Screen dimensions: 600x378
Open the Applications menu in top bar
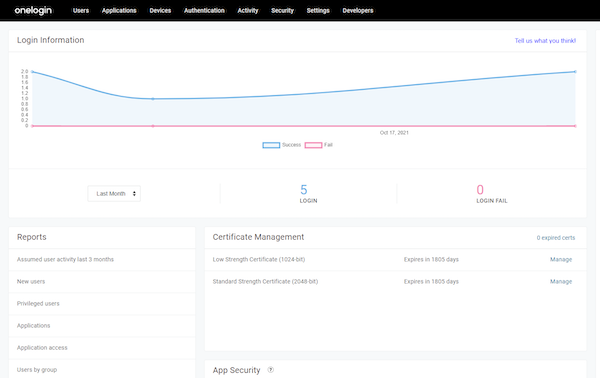(x=119, y=11)
